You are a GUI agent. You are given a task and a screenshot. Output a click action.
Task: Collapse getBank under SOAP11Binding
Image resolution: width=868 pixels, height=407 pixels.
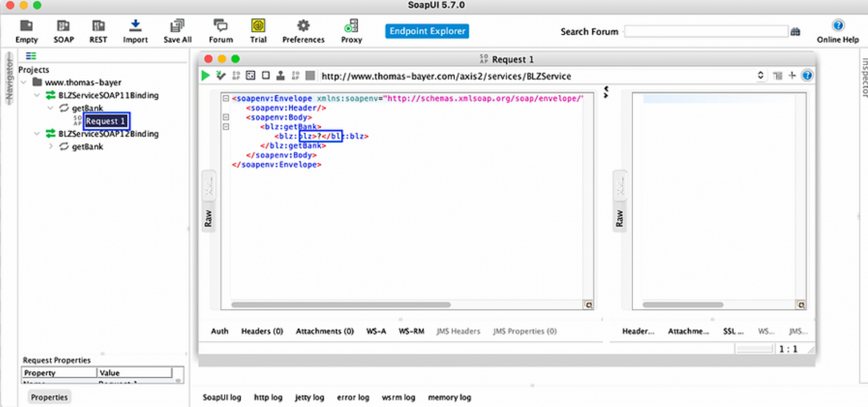(50, 108)
